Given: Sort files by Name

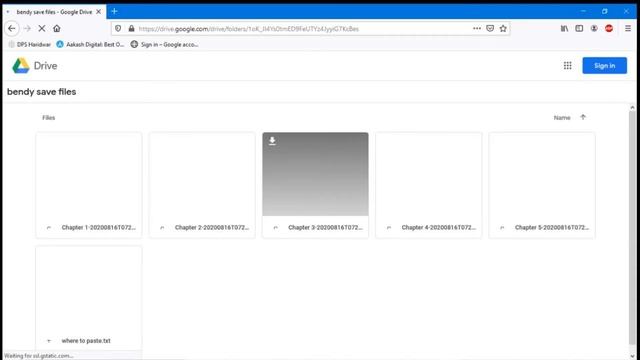Looking at the screenshot, I should pyautogui.click(x=562, y=118).
